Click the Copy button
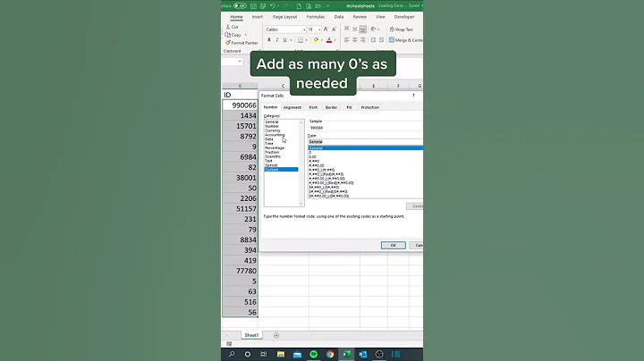644x361 pixels. (233, 35)
